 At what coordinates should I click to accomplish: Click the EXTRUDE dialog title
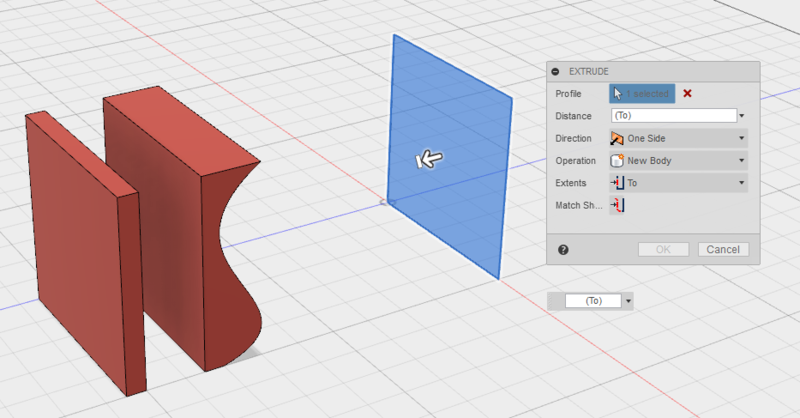589,71
